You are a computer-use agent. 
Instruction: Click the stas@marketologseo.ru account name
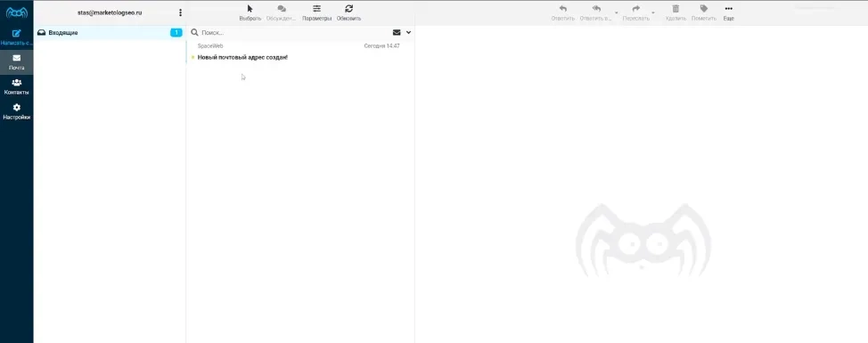(x=110, y=12)
